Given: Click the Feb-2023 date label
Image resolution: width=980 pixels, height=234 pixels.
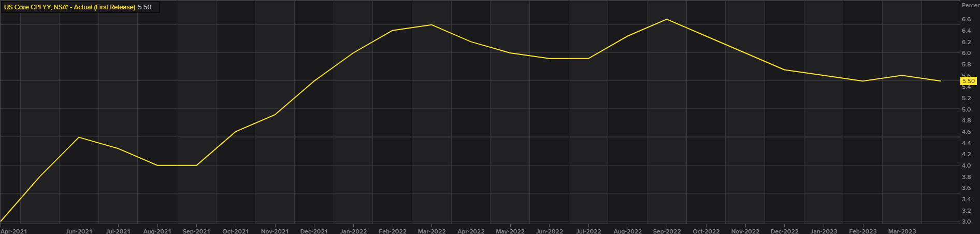Looking at the screenshot, I should click(x=863, y=231).
